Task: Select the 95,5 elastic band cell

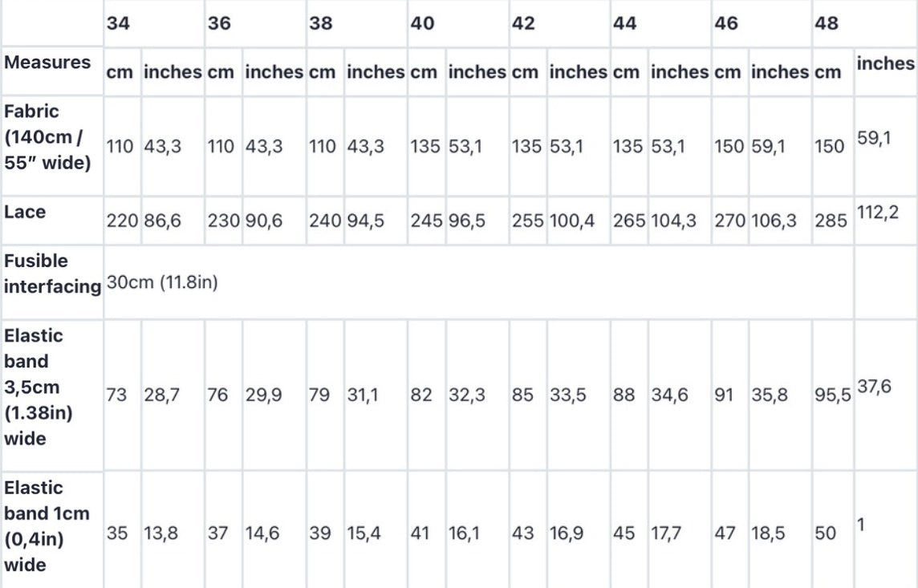Action: point(833,395)
